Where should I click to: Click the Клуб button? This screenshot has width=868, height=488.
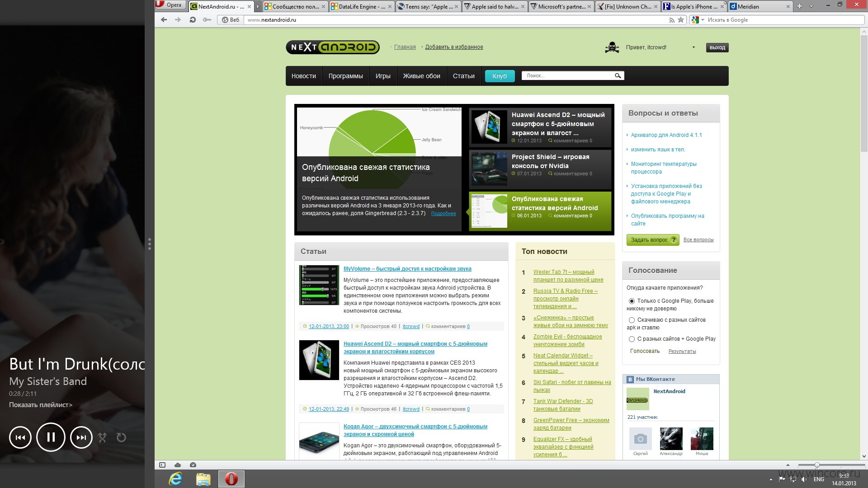[x=500, y=76]
